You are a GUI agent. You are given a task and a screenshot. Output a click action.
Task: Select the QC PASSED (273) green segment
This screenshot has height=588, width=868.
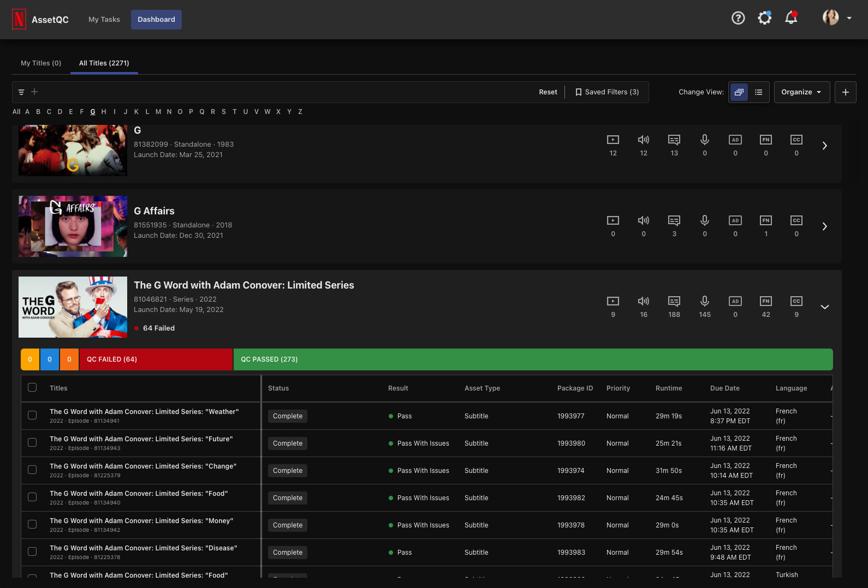coord(533,359)
